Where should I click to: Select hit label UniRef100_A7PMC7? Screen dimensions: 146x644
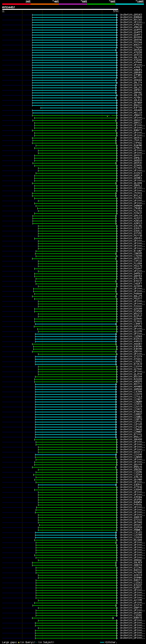point(131,67)
